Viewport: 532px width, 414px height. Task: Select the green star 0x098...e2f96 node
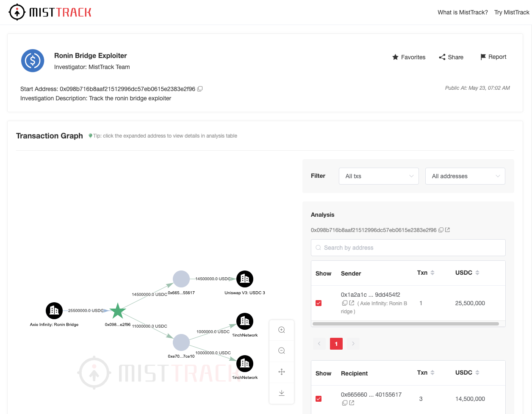[118, 311]
